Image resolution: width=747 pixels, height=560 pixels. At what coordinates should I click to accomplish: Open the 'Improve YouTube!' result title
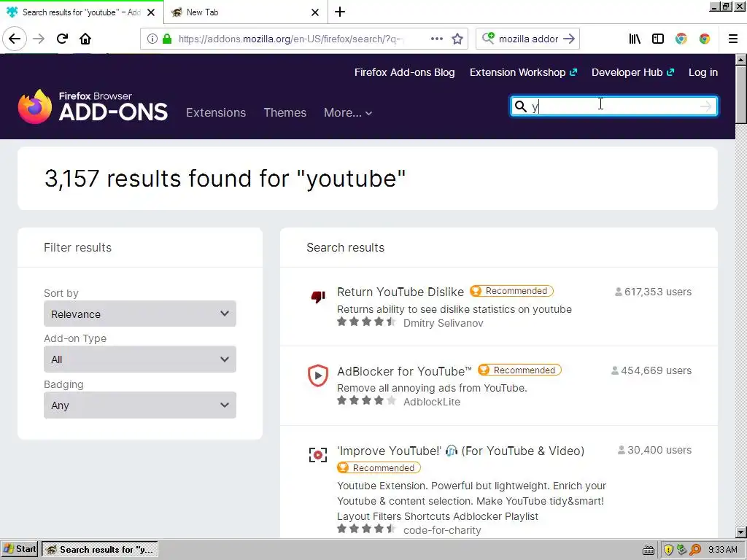click(461, 451)
